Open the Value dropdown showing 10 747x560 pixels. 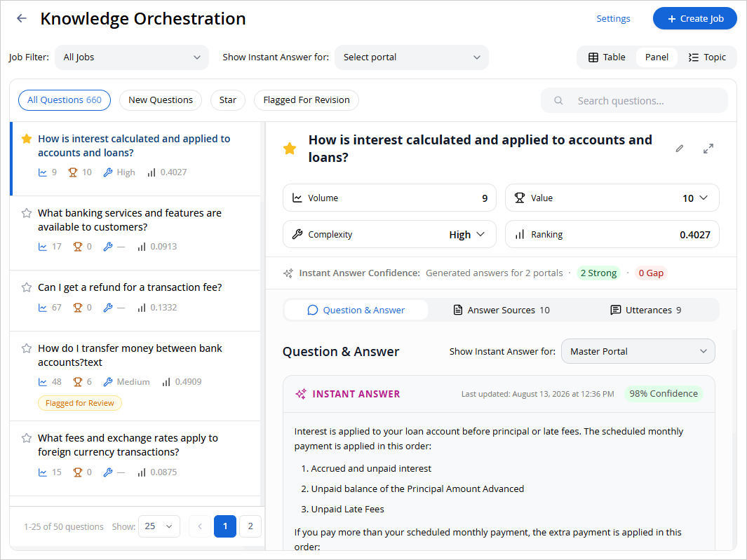tap(695, 198)
